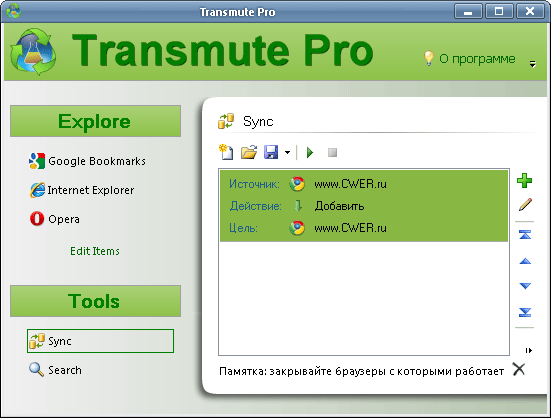Click the Tools section header
This screenshot has width=551, height=418.
pyautogui.click(x=95, y=301)
